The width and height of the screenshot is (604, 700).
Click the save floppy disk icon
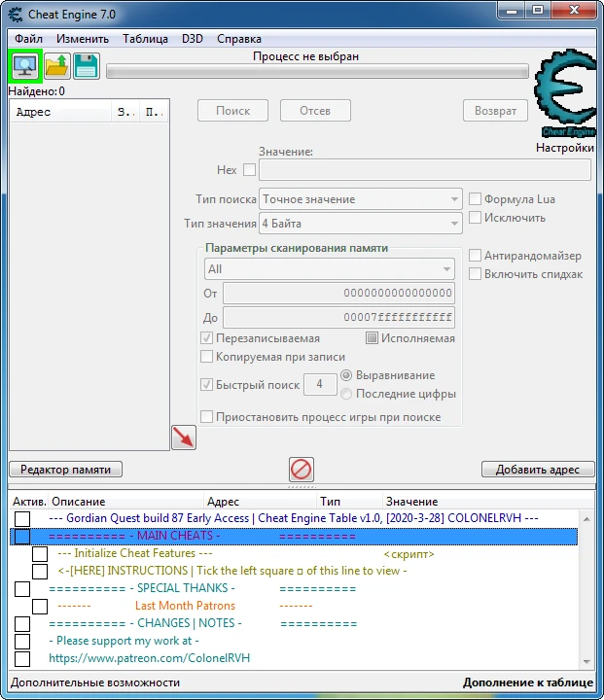click(87, 66)
